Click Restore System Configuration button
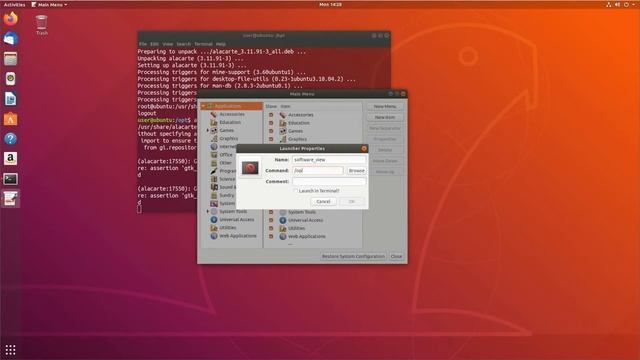 coord(353,256)
